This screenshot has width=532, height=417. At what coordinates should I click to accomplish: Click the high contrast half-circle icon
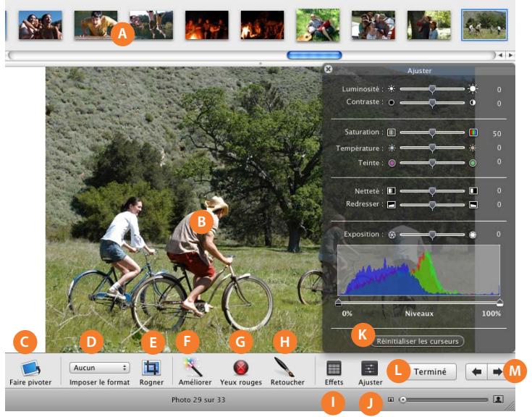(x=473, y=103)
